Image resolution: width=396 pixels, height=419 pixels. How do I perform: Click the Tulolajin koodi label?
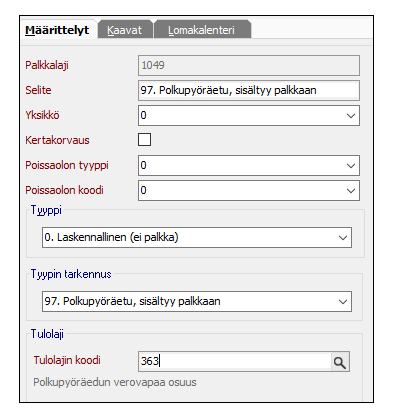tap(67, 360)
